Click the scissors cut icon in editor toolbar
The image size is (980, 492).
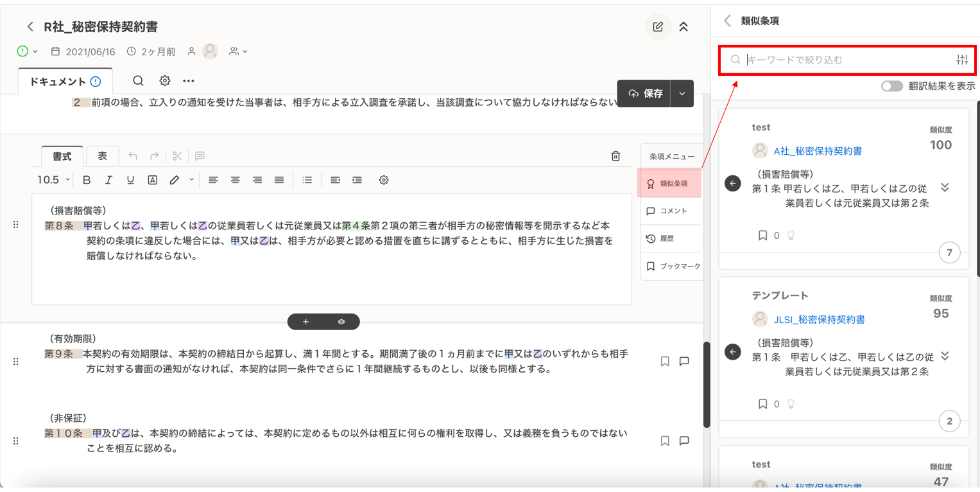(x=177, y=155)
